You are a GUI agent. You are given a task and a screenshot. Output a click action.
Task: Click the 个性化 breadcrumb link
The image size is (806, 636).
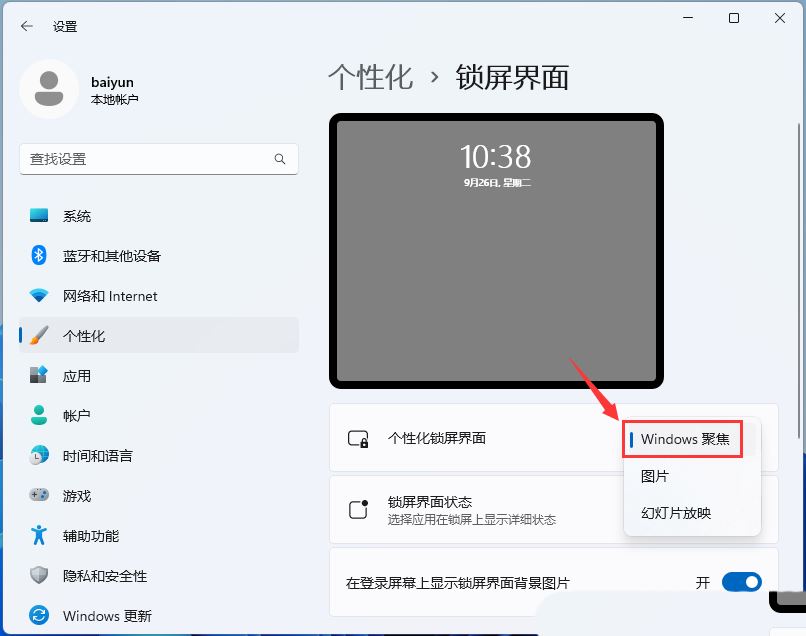pyautogui.click(x=371, y=77)
